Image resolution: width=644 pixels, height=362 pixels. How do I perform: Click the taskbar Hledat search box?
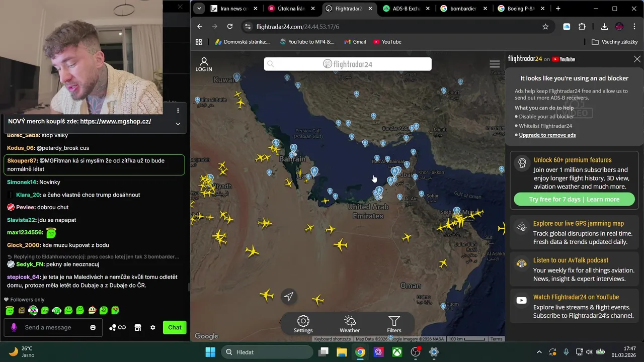point(266,352)
